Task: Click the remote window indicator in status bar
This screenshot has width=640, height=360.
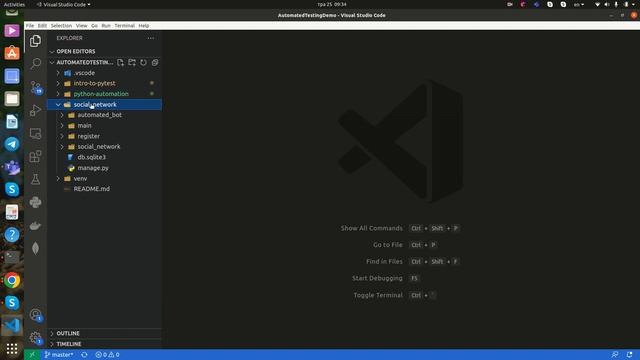Action: 32,355
